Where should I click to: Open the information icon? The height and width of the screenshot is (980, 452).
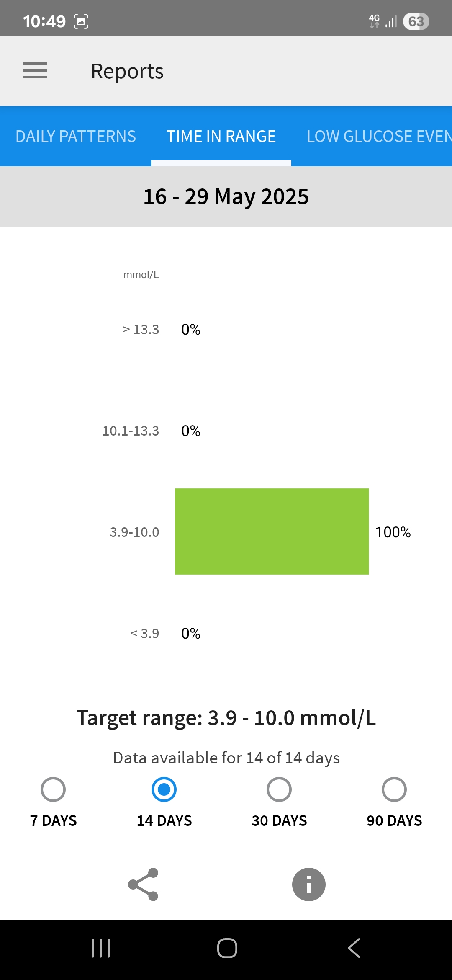[308, 884]
